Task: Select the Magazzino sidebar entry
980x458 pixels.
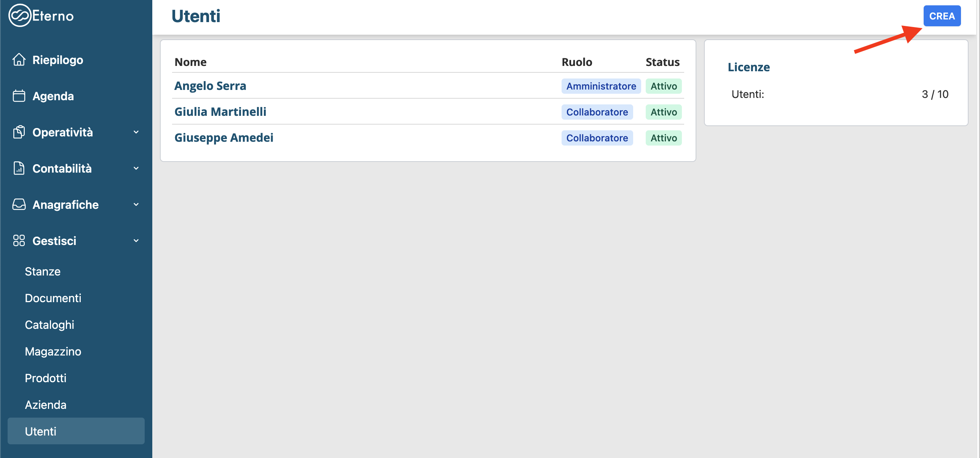Action: coord(53,352)
